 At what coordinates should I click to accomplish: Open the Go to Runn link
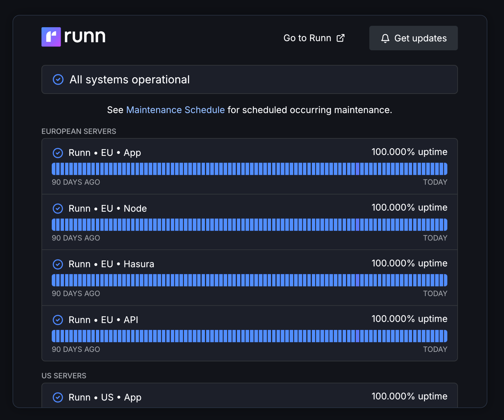[x=314, y=38]
